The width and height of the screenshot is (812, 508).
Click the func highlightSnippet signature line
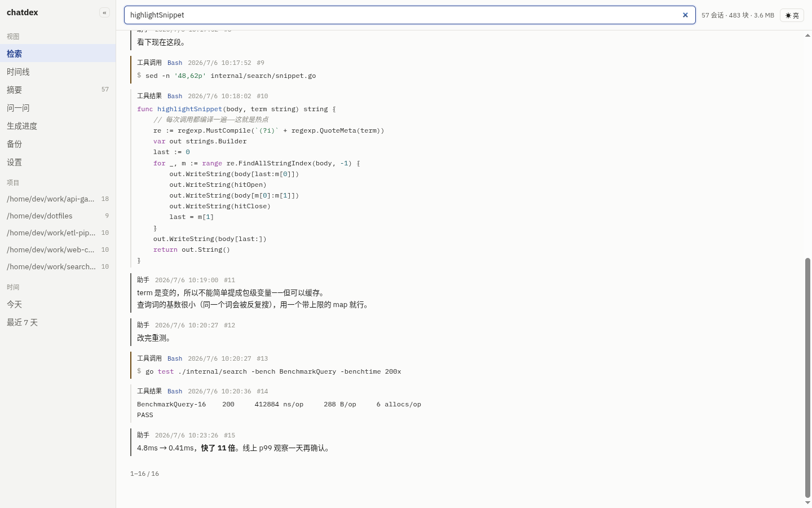[236, 109]
